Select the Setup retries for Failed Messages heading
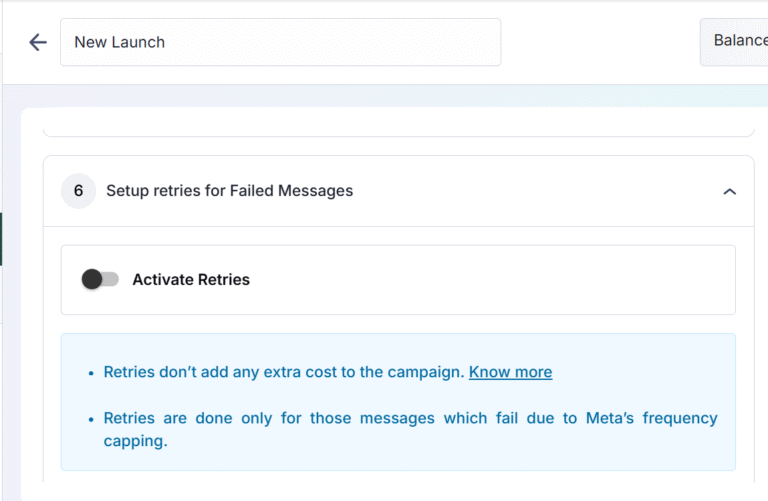Viewport: 768px width, 501px height. [x=229, y=191]
